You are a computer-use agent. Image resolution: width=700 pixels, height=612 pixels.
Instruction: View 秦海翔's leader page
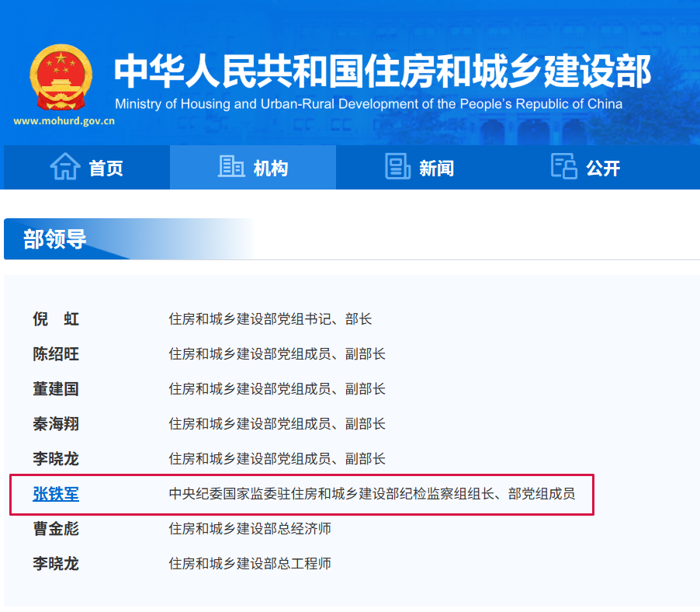click(x=56, y=424)
